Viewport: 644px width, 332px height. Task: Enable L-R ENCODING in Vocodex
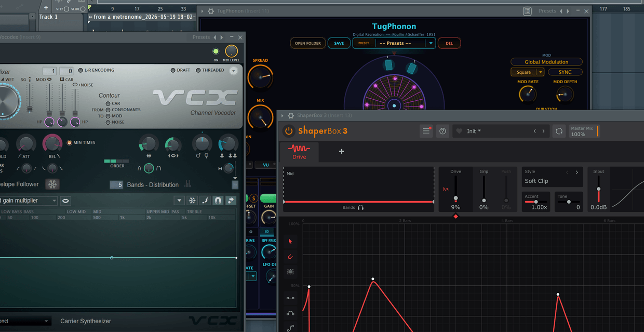[81, 70]
